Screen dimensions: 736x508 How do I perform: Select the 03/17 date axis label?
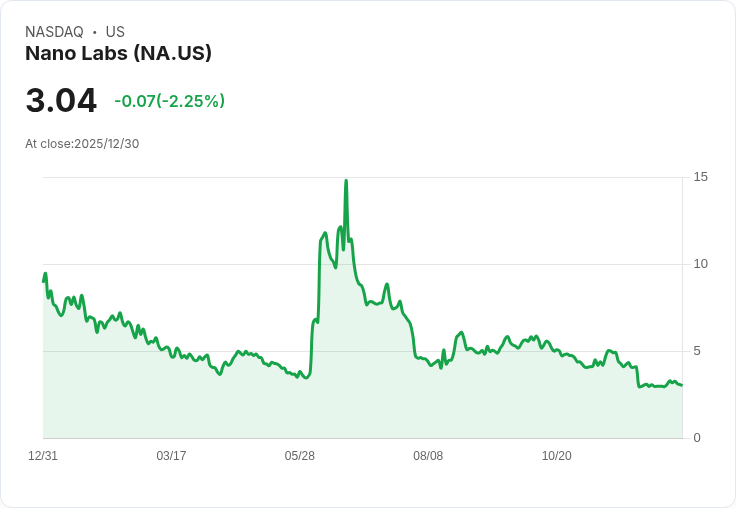(x=171, y=456)
